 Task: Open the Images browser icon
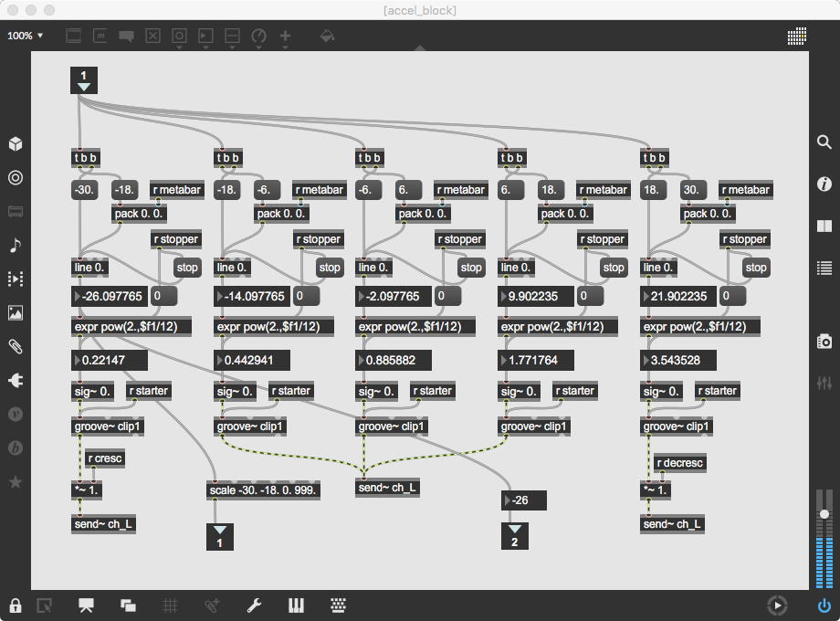16,312
